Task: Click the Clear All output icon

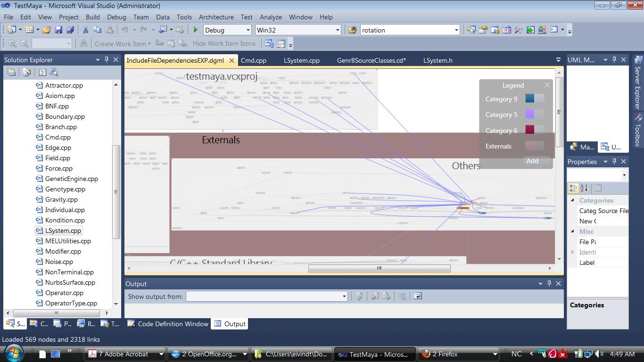Action: pos(402,296)
